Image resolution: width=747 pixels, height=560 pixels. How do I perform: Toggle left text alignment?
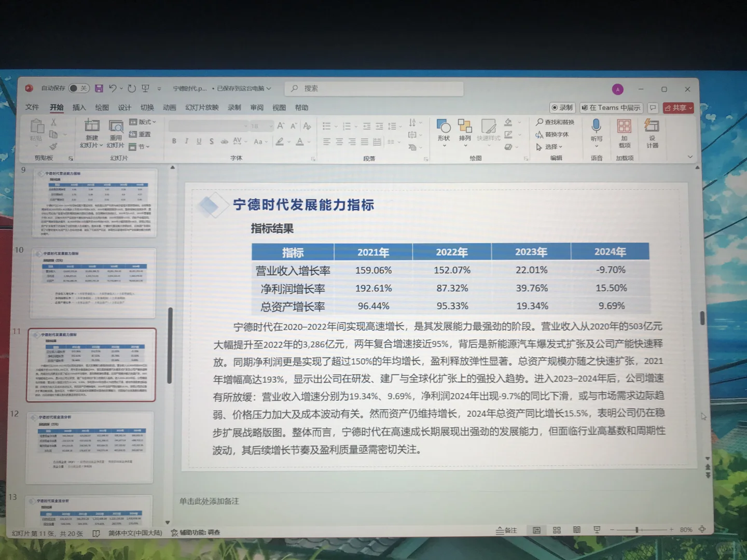pyautogui.click(x=327, y=142)
